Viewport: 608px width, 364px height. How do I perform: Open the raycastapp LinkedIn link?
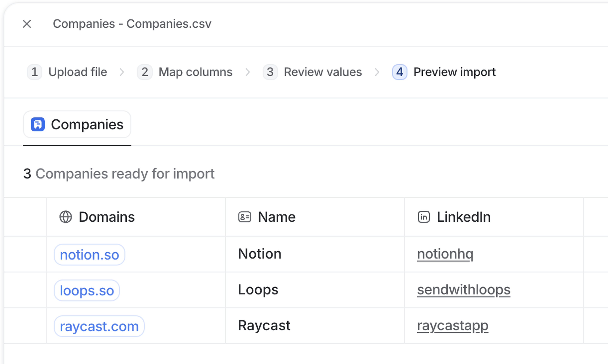(453, 326)
